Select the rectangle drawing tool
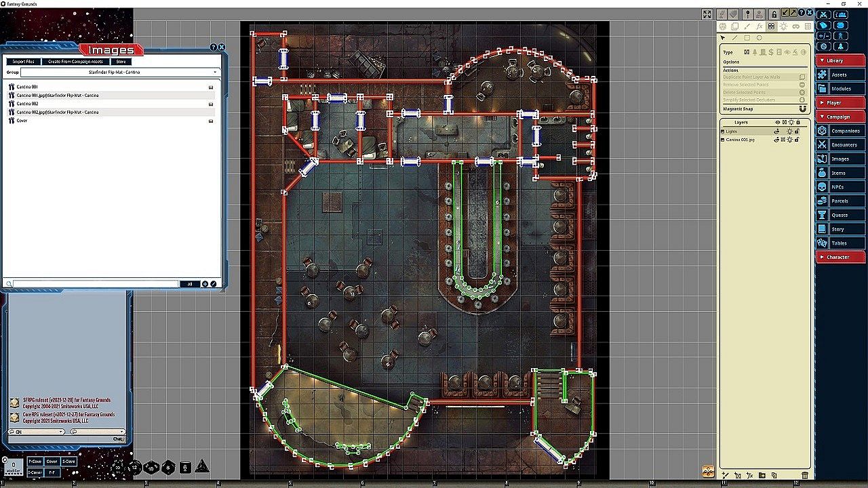 pos(747,38)
